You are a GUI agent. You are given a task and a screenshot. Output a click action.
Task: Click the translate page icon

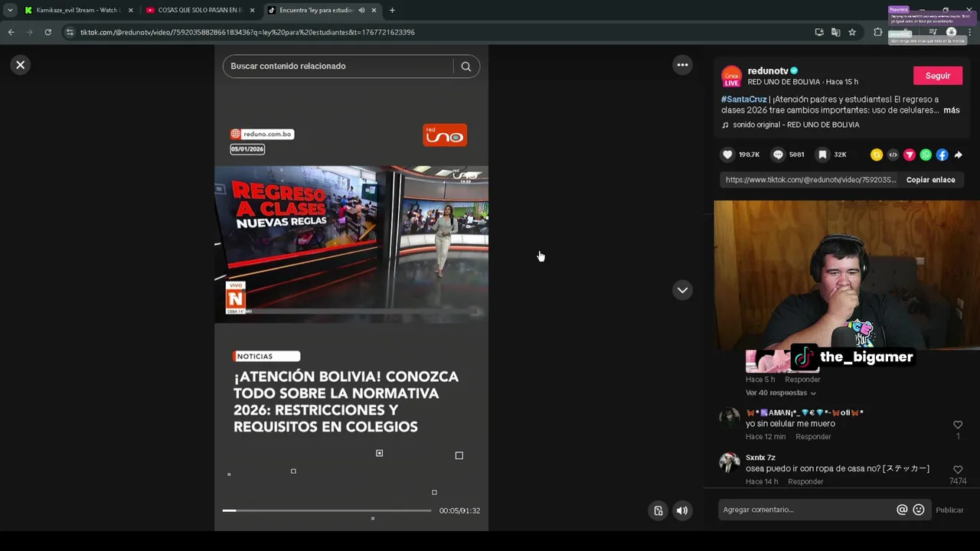[x=835, y=32]
